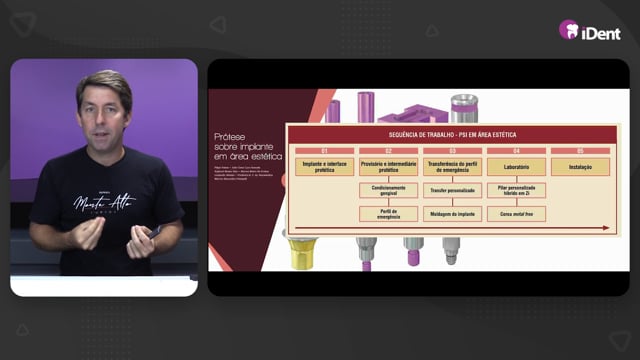640x360 pixels.
Task: Click the iDent tooth logo icon
Action: (x=569, y=30)
